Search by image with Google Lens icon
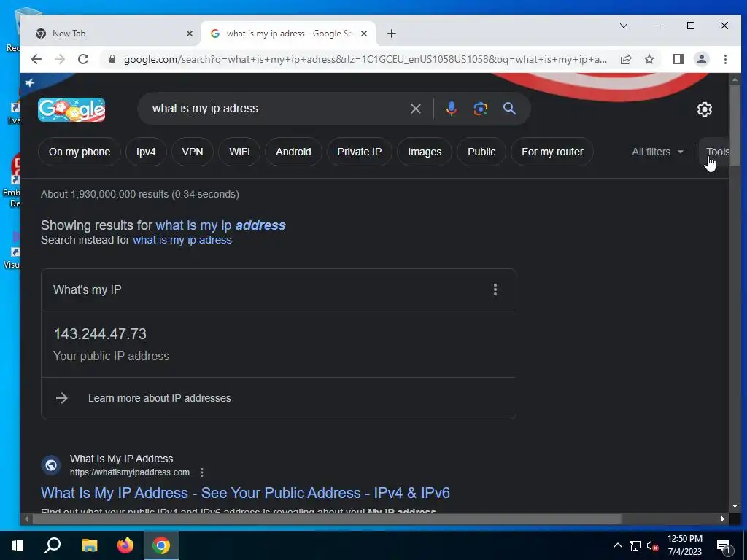Viewport: 747px width, 560px height. (x=480, y=109)
